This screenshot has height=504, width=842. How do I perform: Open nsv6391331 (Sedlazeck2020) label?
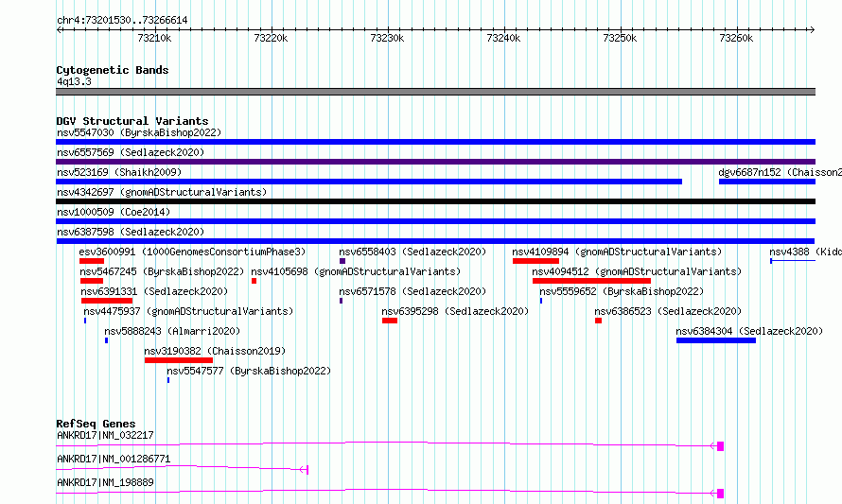(x=154, y=291)
